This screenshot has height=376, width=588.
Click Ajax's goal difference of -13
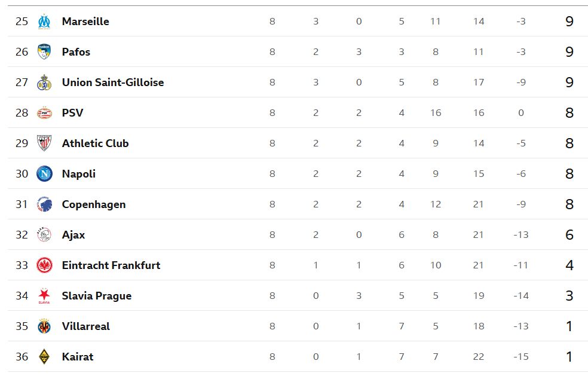pos(520,235)
